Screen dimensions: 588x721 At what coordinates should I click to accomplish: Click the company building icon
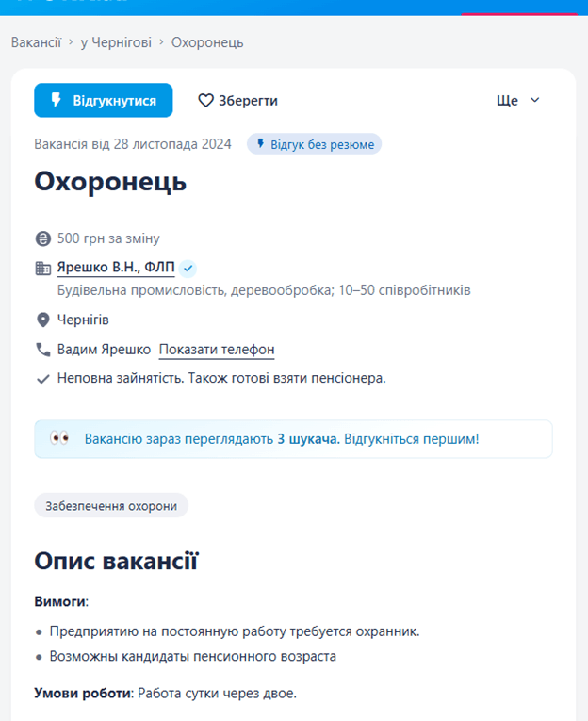[x=42, y=268]
